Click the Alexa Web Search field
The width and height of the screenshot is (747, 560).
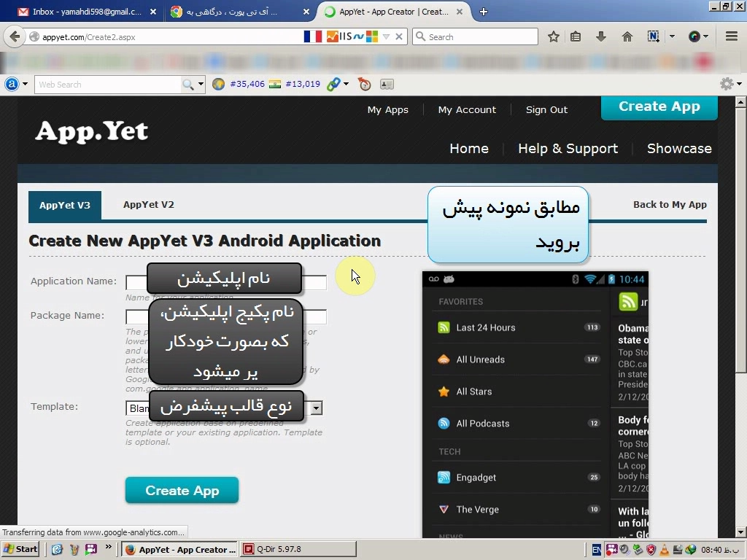(109, 85)
